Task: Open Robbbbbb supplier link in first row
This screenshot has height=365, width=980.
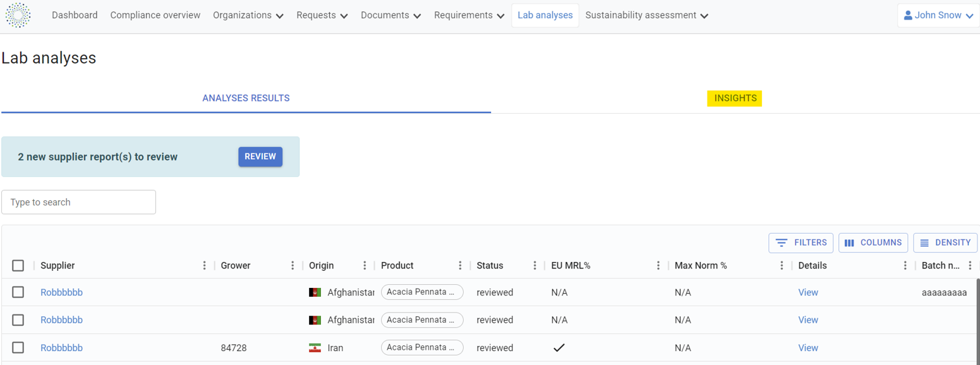Action: coord(61,292)
